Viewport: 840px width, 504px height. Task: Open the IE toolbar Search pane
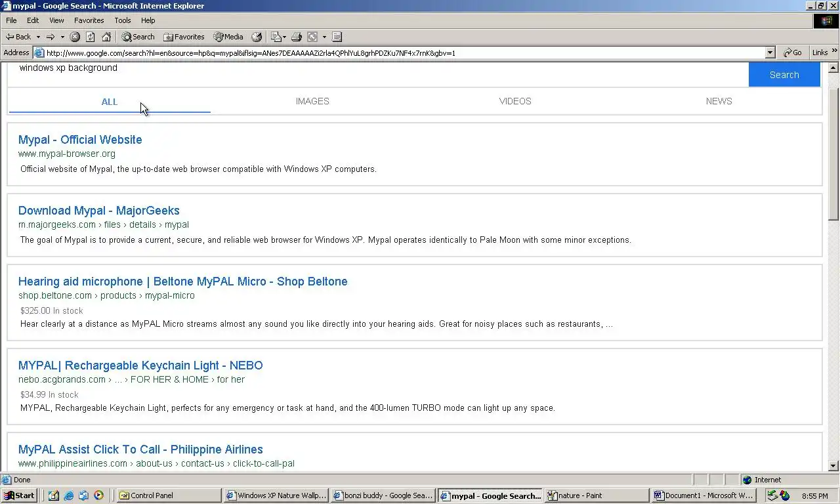pyautogui.click(x=138, y=37)
